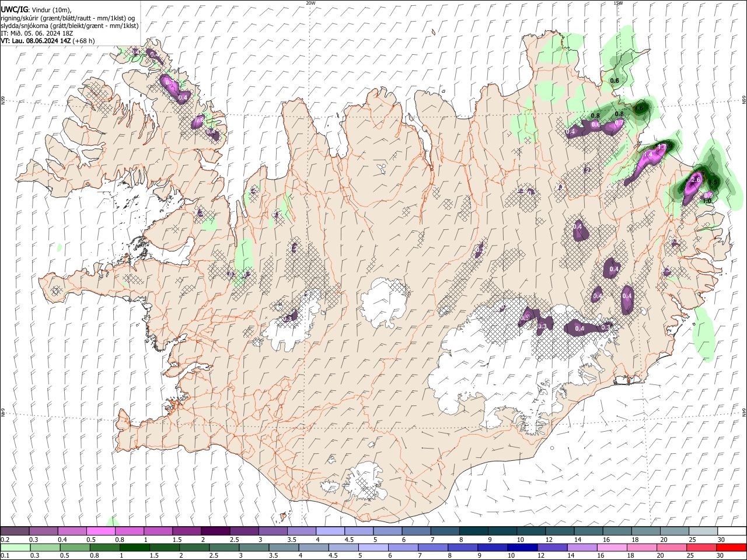The height and width of the screenshot is (560, 747).
Task: Pick the 25 swatch in the bottom rain scale
Action: [701, 548]
